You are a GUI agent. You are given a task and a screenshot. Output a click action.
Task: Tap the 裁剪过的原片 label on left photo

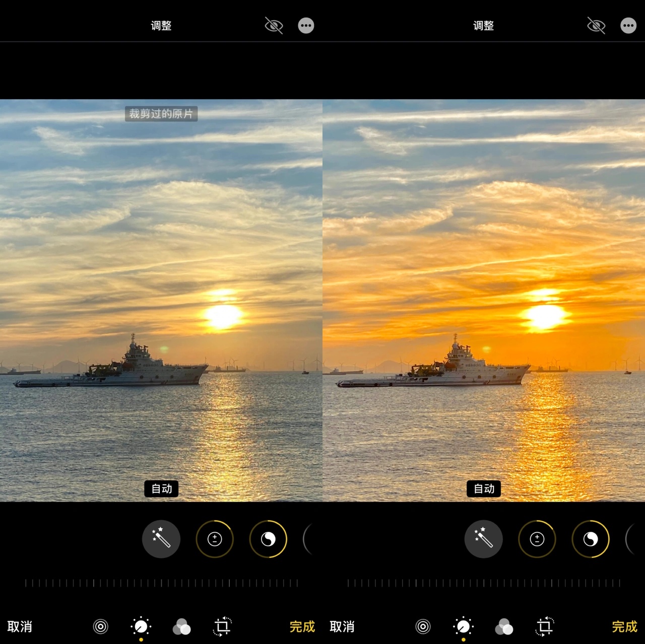[161, 114]
